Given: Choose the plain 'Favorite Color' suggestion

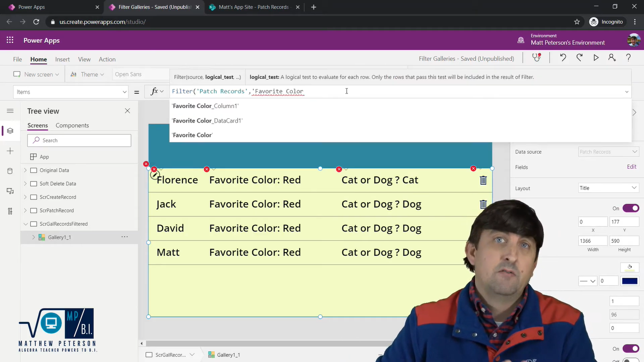Looking at the screenshot, I should coord(400,135).
